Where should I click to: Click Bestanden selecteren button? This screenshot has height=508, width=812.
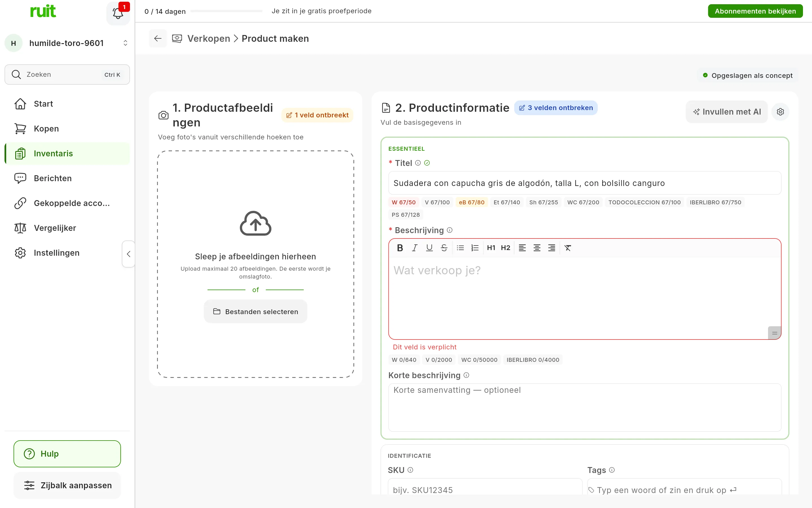point(255,312)
